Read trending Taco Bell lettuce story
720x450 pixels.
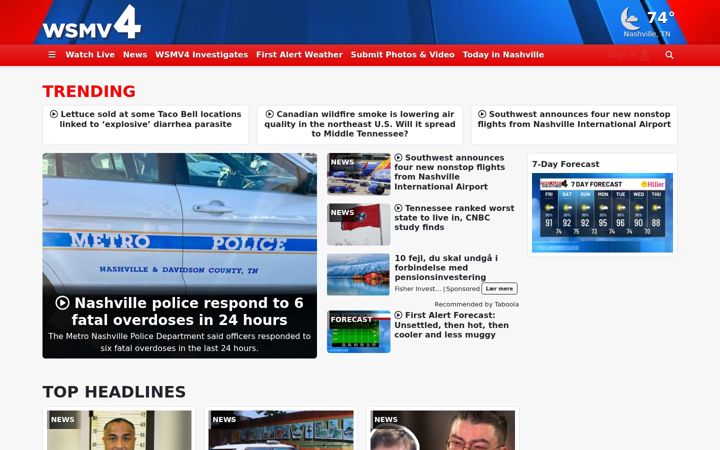pyautogui.click(x=146, y=119)
